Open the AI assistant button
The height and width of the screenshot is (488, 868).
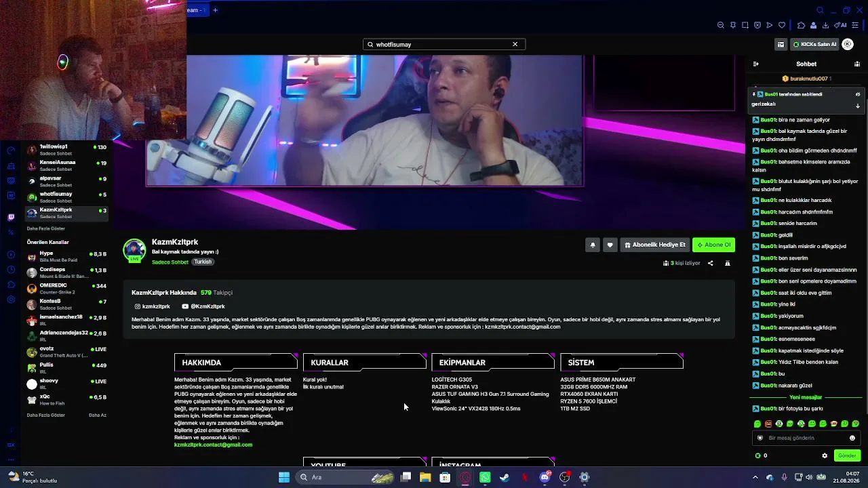[x=840, y=25]
